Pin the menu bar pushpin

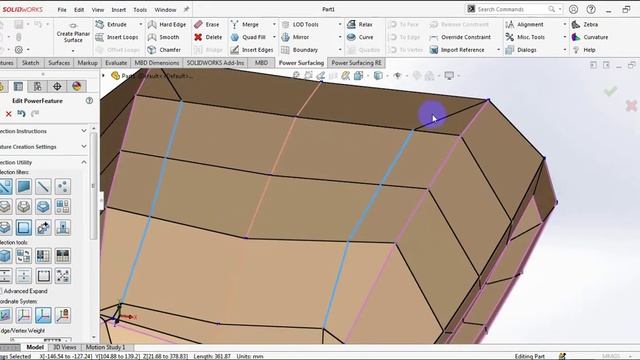186,9
